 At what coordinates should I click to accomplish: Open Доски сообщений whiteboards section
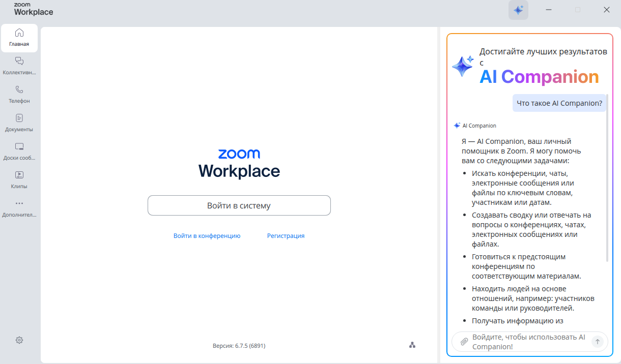19,151
